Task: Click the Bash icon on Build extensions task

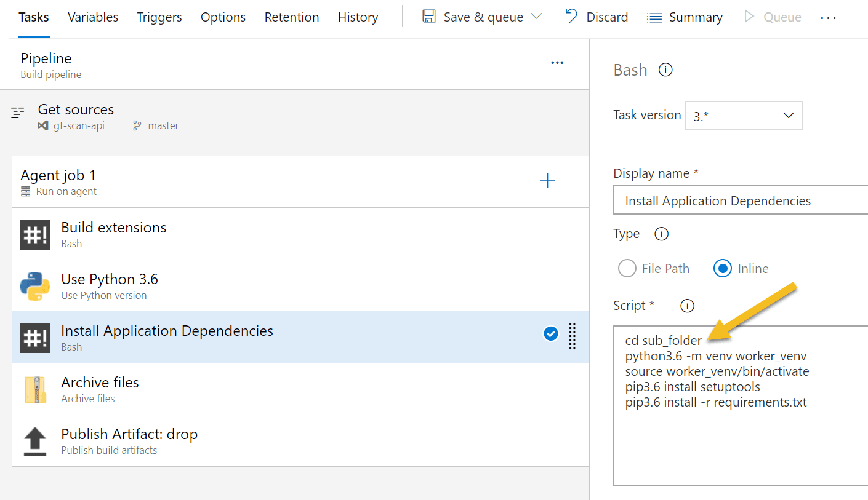Action: [x=35, y=235]
